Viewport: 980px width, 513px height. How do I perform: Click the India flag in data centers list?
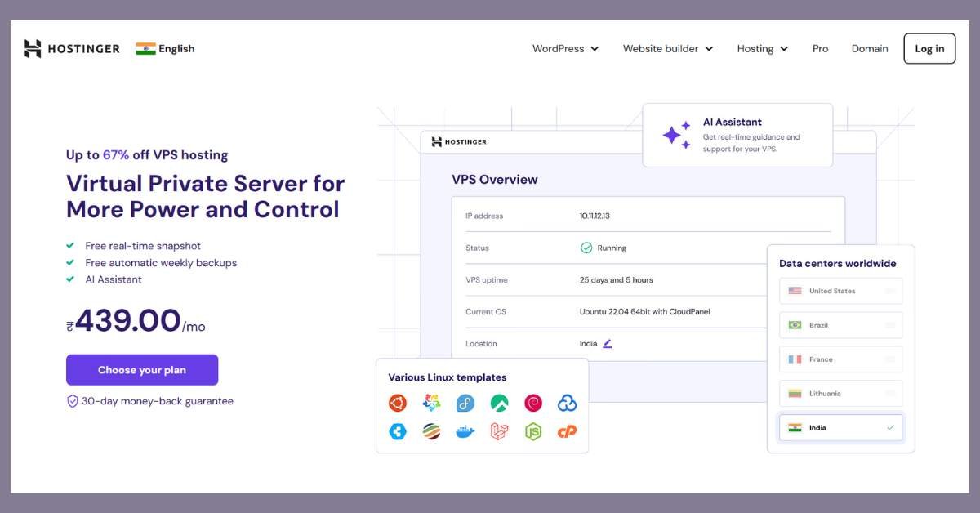pos(795,427)
